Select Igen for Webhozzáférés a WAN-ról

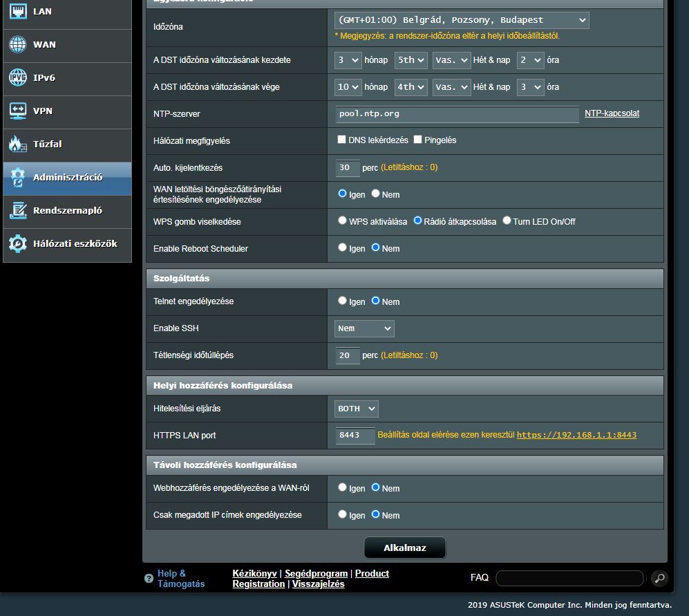pos(342,487)
